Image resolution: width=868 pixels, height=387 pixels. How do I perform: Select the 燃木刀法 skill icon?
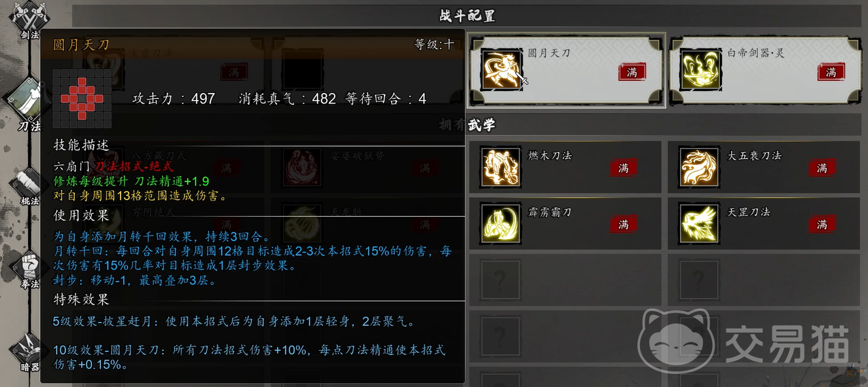(500, 168)
